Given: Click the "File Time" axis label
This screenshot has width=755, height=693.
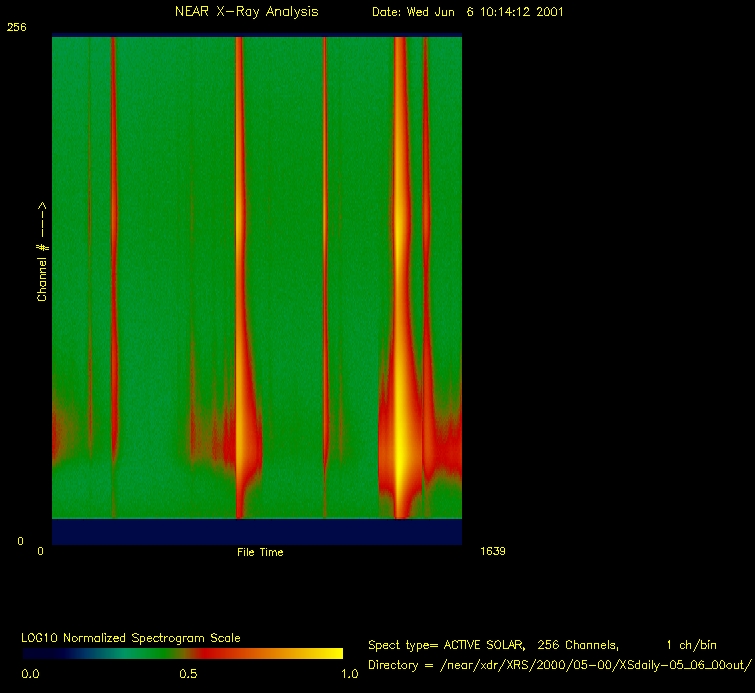Looking at the screenshot, I should click(x=260, y=552).
